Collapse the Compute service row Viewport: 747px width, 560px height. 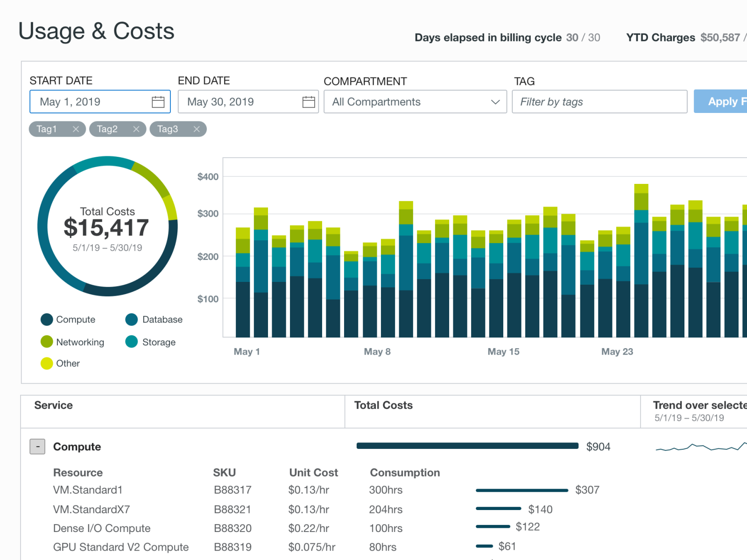click(37, 447)
